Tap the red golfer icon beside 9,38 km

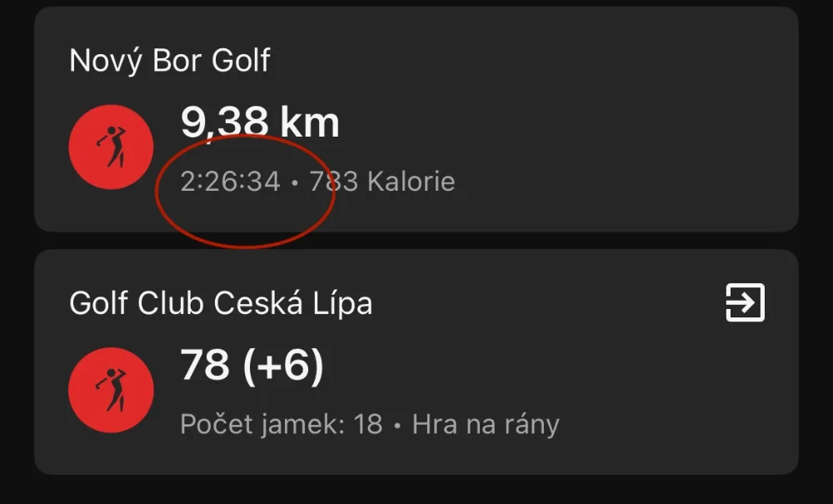[111, 147]
